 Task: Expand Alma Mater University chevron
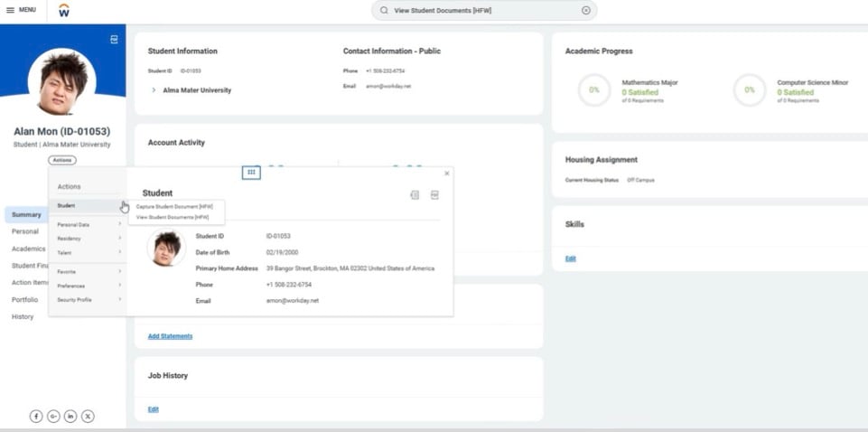tap(154, 89)
